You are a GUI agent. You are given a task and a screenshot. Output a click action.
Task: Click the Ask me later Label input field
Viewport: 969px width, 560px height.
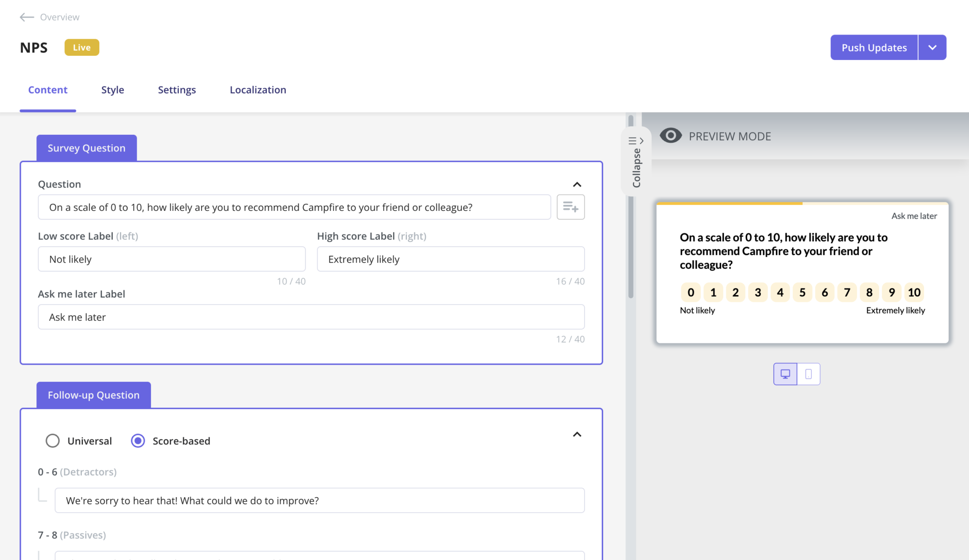coord(311,317)
